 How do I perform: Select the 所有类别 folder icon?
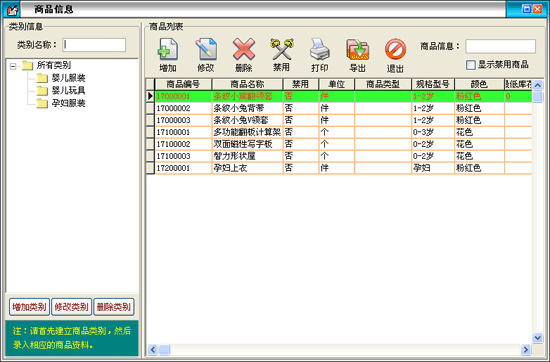point(27,65)
